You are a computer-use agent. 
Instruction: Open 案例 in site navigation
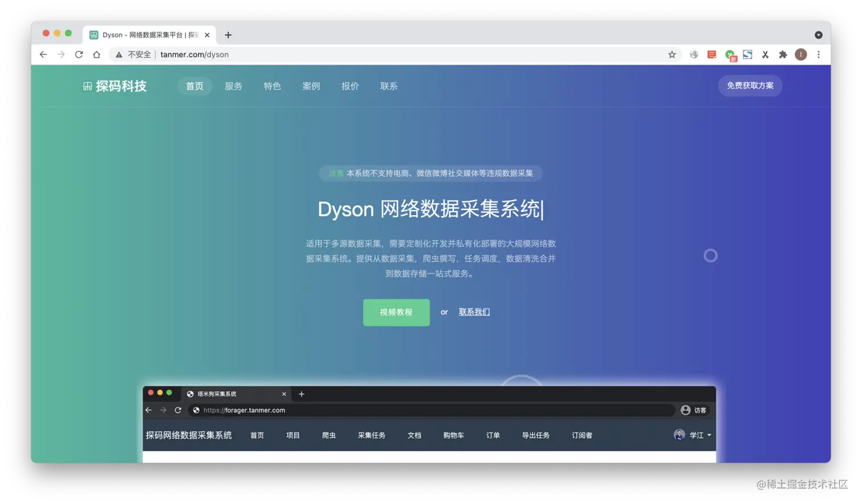tap(311, 86)
